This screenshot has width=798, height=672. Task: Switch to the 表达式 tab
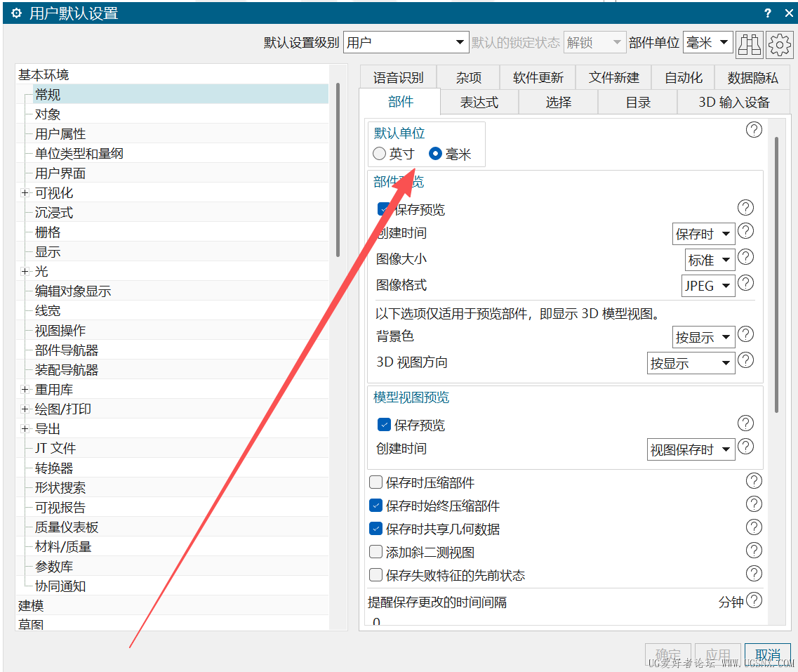479,103
